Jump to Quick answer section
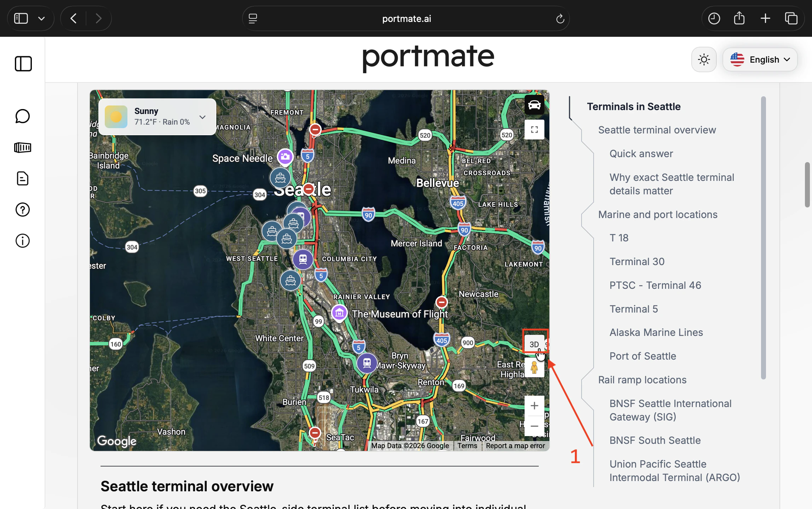Screen dimensions: 812x509 pyautogui.click(x=641, y=154)
